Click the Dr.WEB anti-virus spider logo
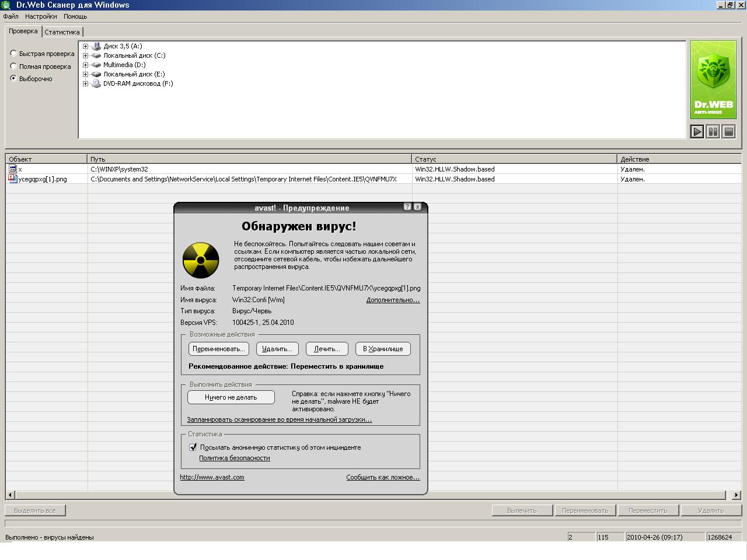Screen dimensions: 747x560 click(713, 79)
